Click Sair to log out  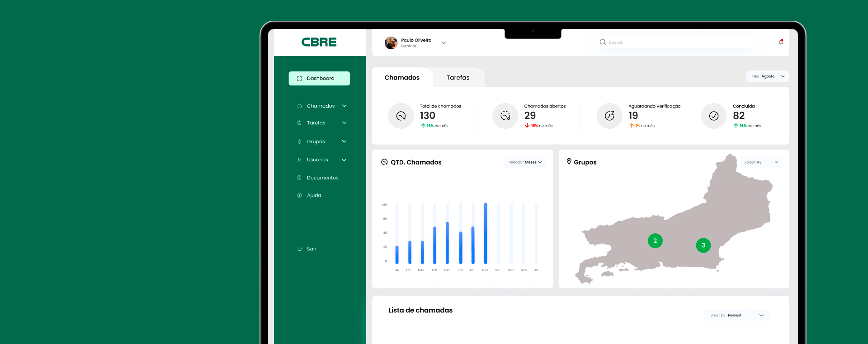click(x=311, y=249)
